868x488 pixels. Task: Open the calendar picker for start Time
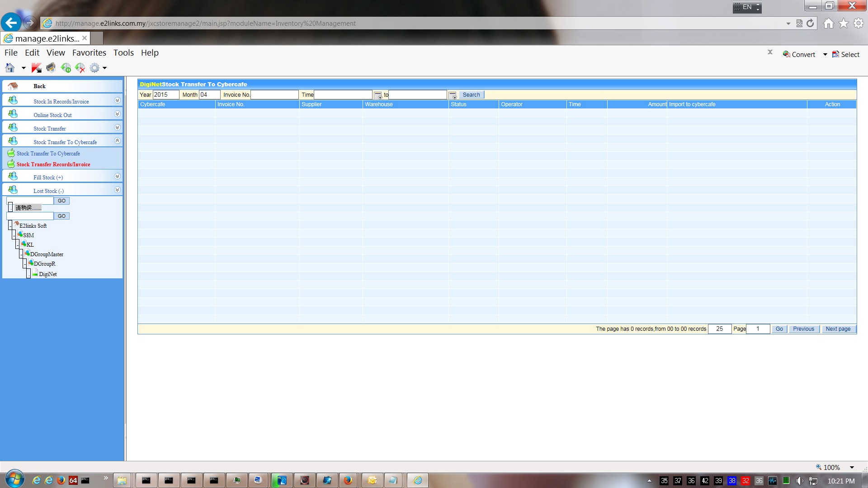pyautogui.click(x=378, y=95)
